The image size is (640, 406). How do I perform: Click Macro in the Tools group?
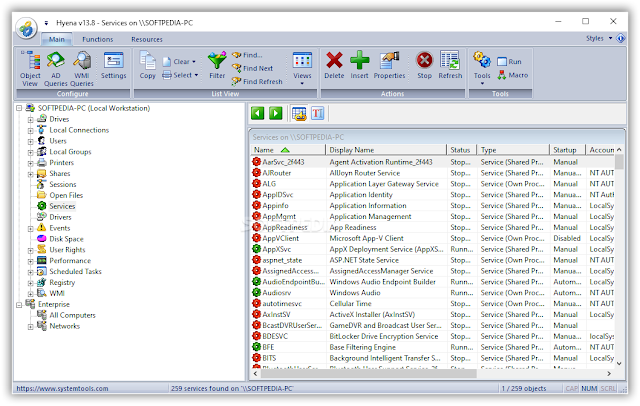pyautogui.click(x=513, y=75)
